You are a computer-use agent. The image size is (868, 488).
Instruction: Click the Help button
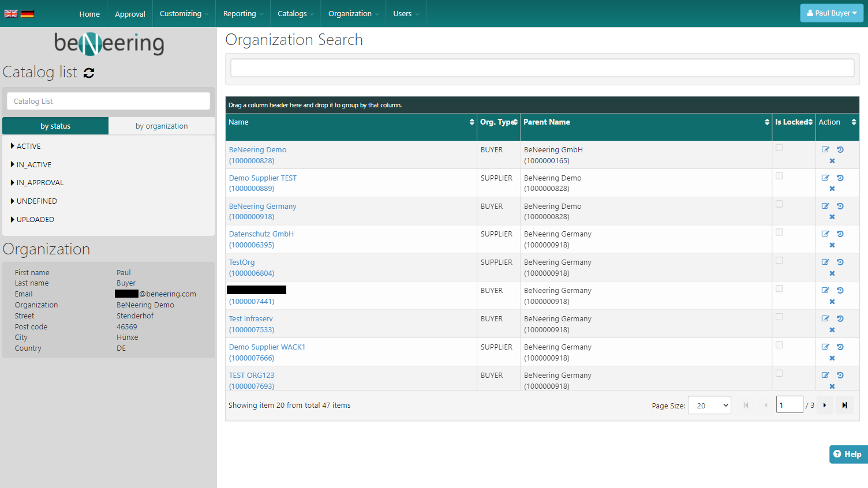848,454
